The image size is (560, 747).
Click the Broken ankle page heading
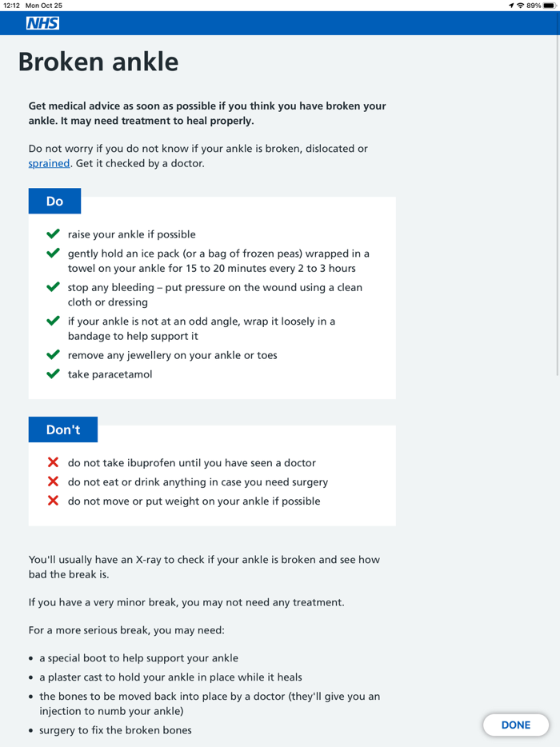tap(98, 62)
